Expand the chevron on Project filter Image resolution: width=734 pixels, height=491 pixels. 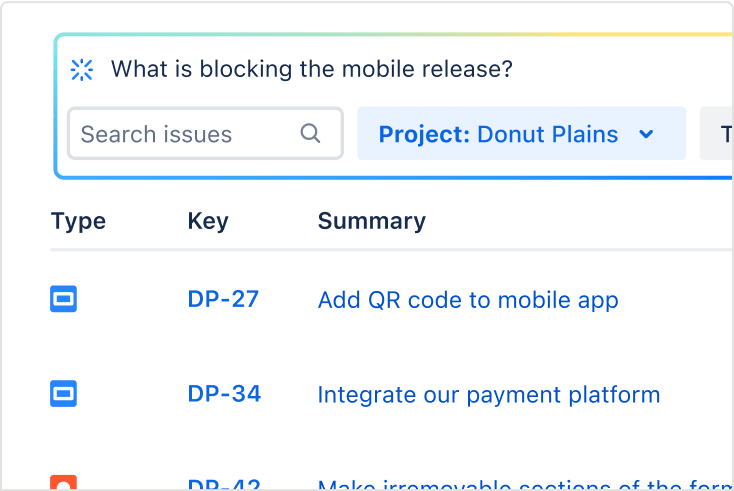[x=646, y=134]
